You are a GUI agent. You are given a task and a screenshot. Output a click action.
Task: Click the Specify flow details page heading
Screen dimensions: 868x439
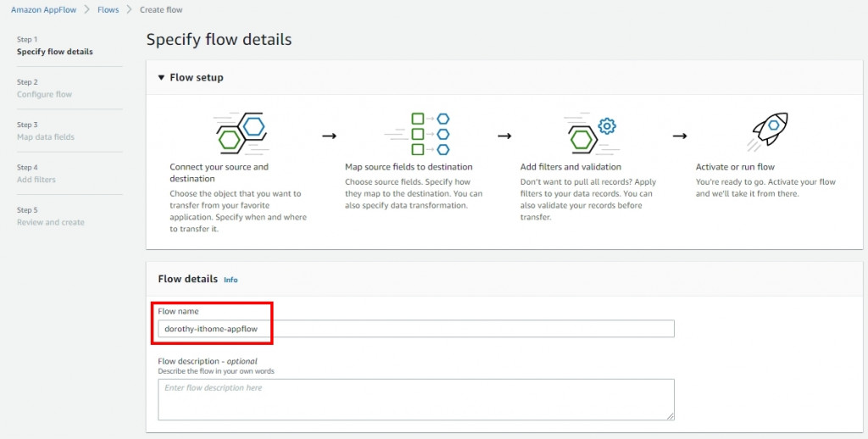tap(219, 40)
